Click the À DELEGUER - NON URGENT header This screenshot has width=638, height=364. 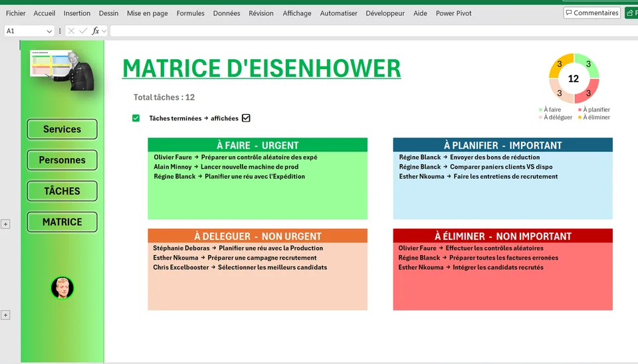click(258, 236)
